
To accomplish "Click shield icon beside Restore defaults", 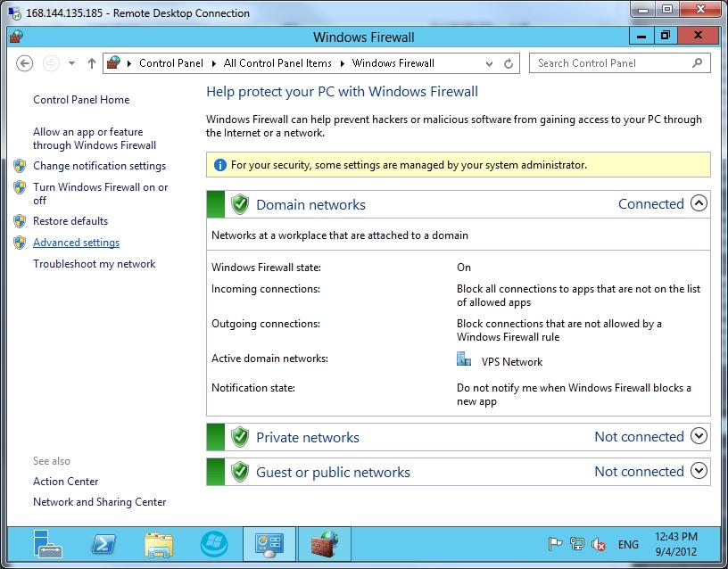I will (20, 221).
